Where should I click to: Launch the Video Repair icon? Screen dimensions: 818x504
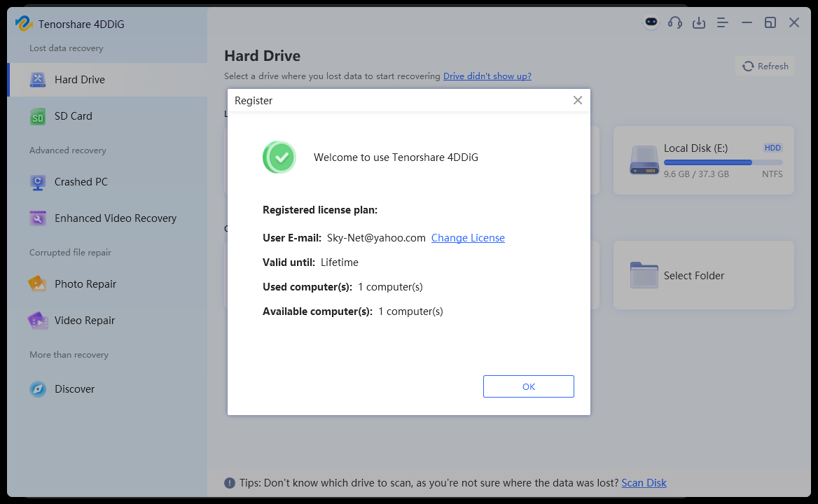pos(38,321)
